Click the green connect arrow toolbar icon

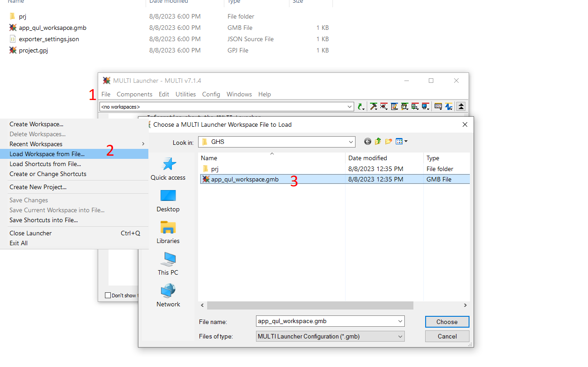[360, 106]
